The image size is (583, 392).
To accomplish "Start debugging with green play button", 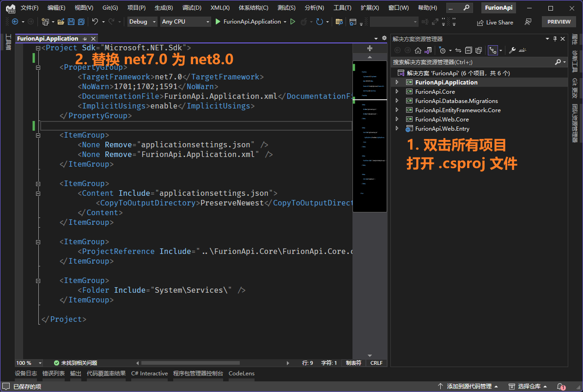I will 218,22.
